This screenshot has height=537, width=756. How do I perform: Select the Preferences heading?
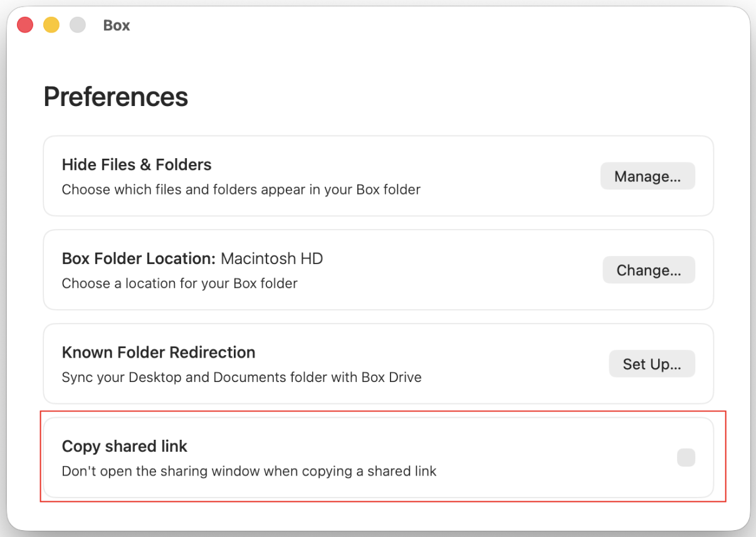point(116,97)
